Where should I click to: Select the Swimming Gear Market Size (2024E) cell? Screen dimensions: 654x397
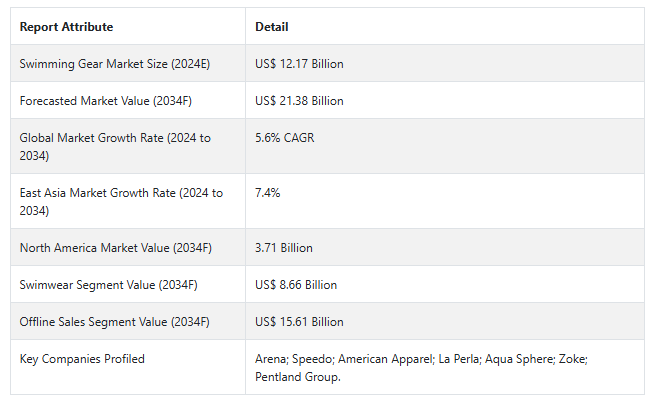point(128,63)
